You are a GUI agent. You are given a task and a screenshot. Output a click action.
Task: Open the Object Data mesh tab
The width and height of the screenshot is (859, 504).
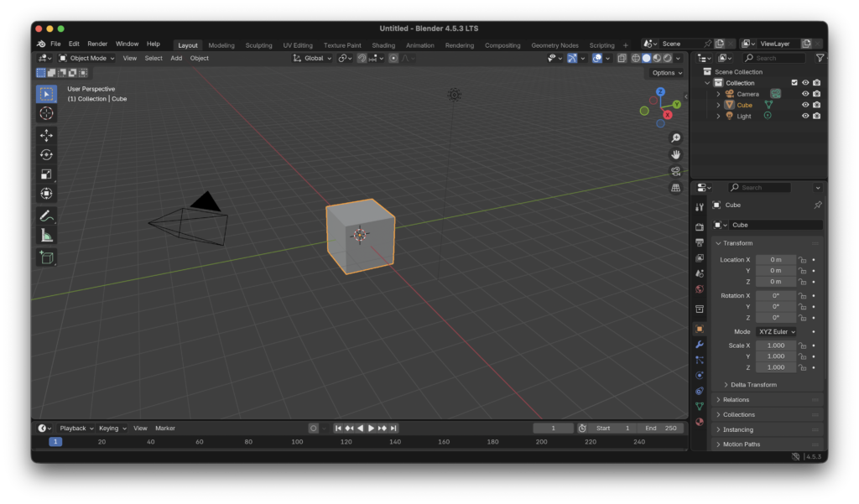pos(700,406)
